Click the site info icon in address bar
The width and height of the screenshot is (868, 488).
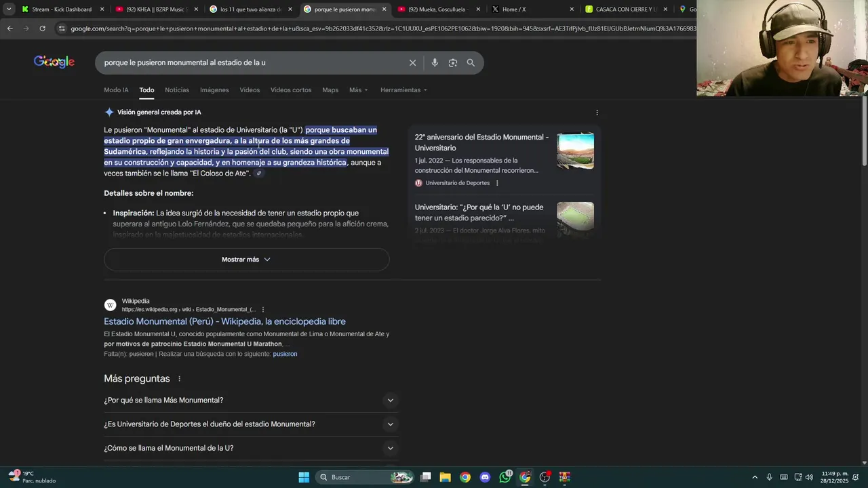(x=62, y=28)
